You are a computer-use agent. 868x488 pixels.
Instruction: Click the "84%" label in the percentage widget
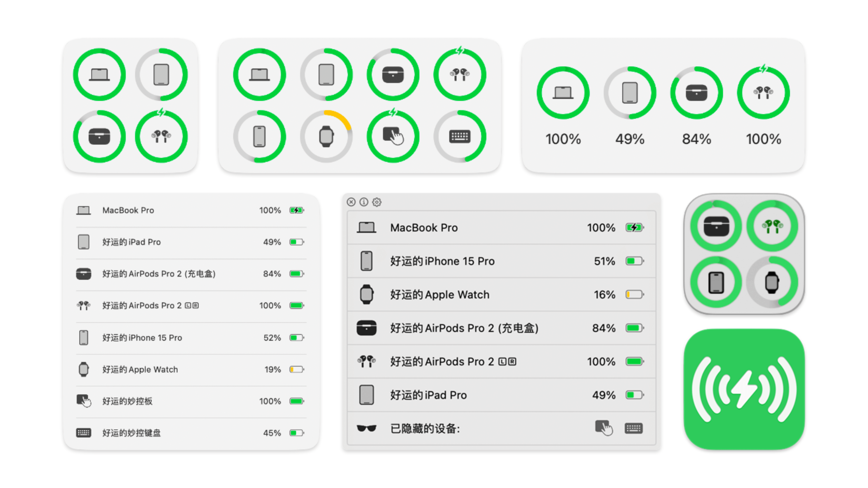tap(696, 139)
